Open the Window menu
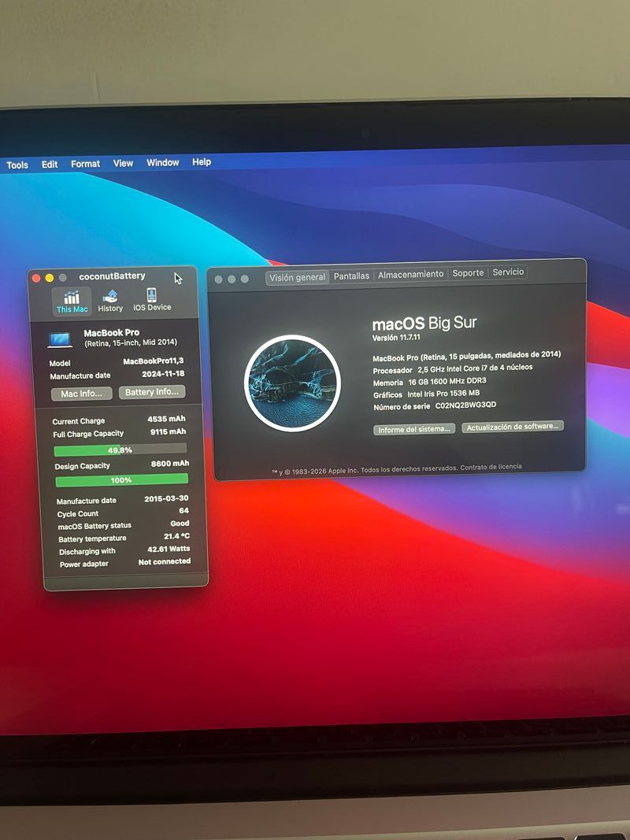Viewport: 630px width, 840px height. tap(163, 162)
